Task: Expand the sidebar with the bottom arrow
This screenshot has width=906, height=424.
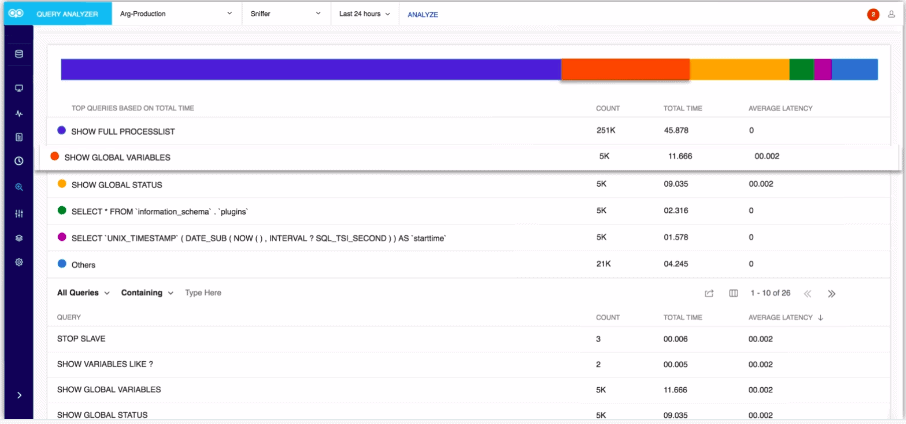Action: click(x=19, y=395)
